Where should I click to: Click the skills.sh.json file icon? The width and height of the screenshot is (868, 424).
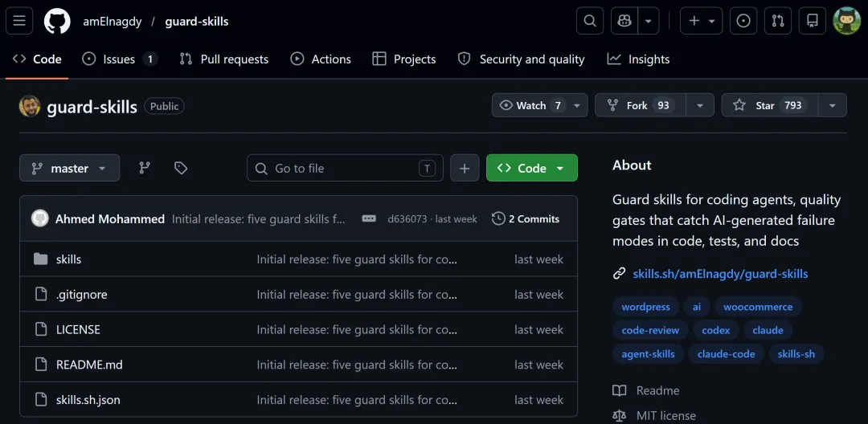coord(40,399)
